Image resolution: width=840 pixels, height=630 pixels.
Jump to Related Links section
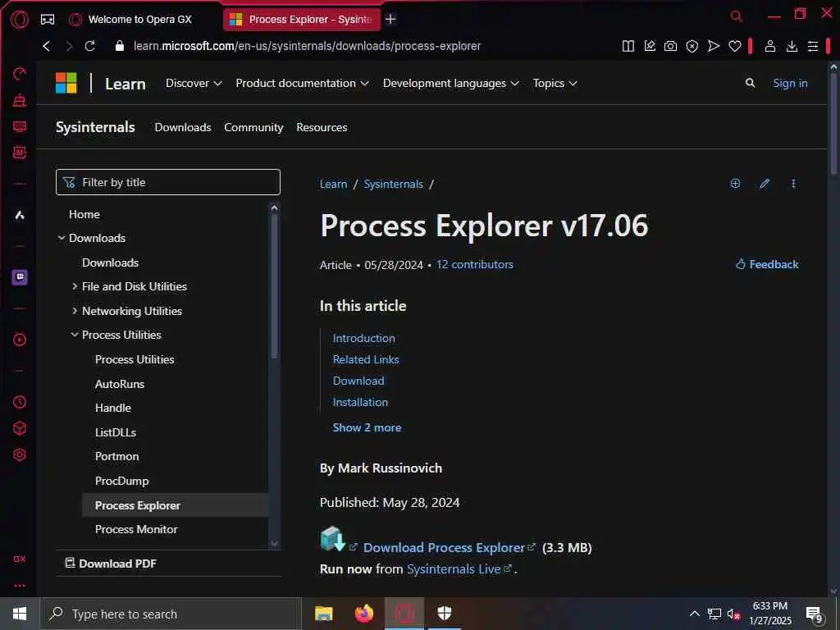(366, 359)
